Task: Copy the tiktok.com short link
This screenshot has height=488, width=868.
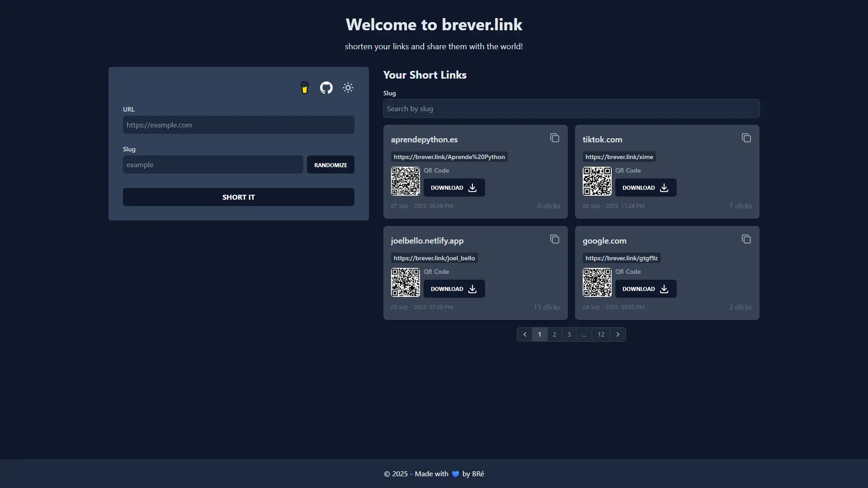Action: [x=746, y=138]
